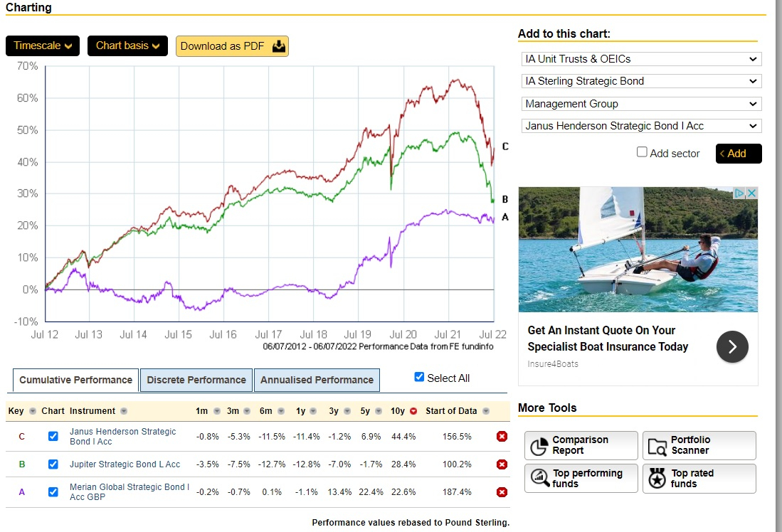Open Portfolio Scanner folder icon
The width and height of the screenshot is (782, 532).
[x=657, y=445]
